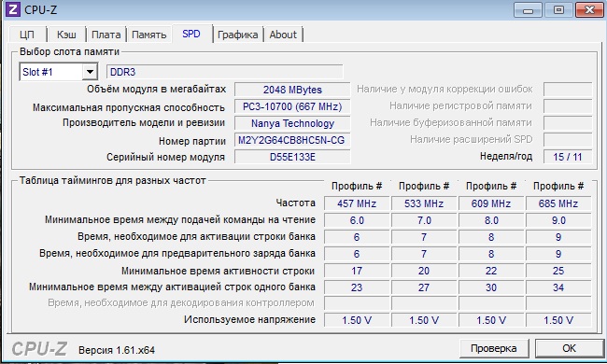Click the Минимальное время активности строки label
The height and width of the screenshot is (364, 607).
click(x=218, y=271)
